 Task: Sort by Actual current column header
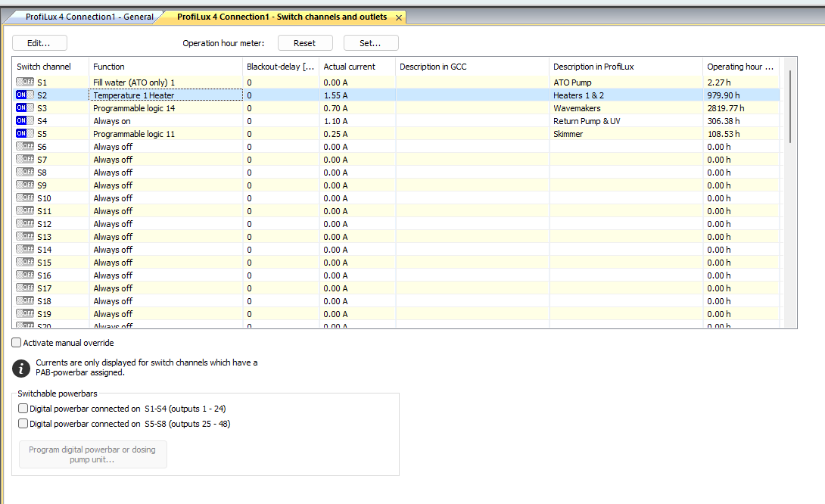click(x=356, y=67)
